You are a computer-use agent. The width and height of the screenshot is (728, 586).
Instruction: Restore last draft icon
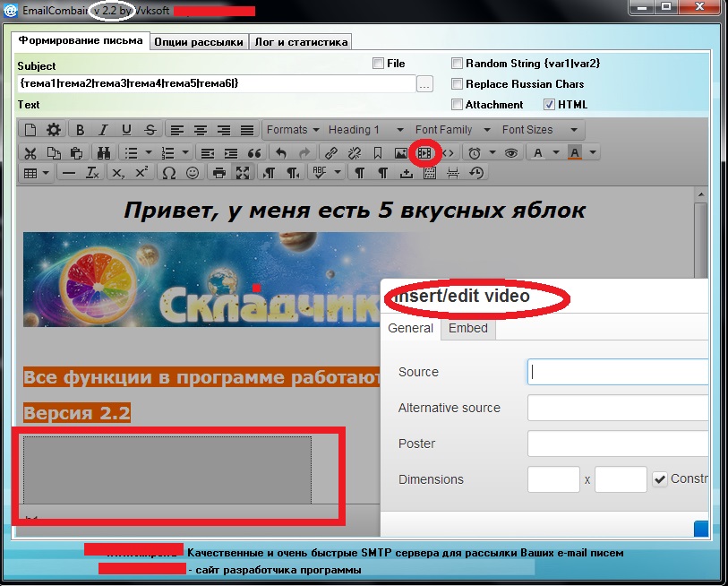(x=476, y=173)
